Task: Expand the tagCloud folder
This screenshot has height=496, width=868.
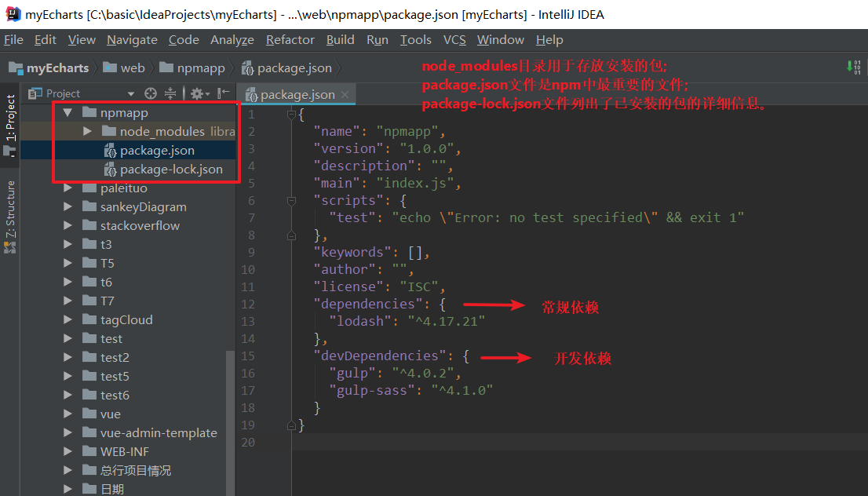Action: (67, 319)
